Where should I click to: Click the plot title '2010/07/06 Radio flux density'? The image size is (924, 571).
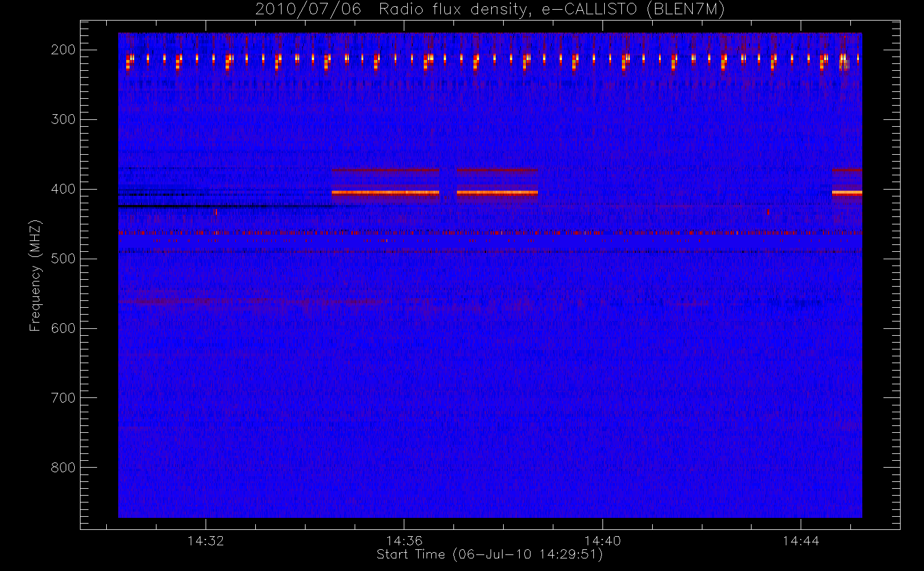click(x=490, y=10)
